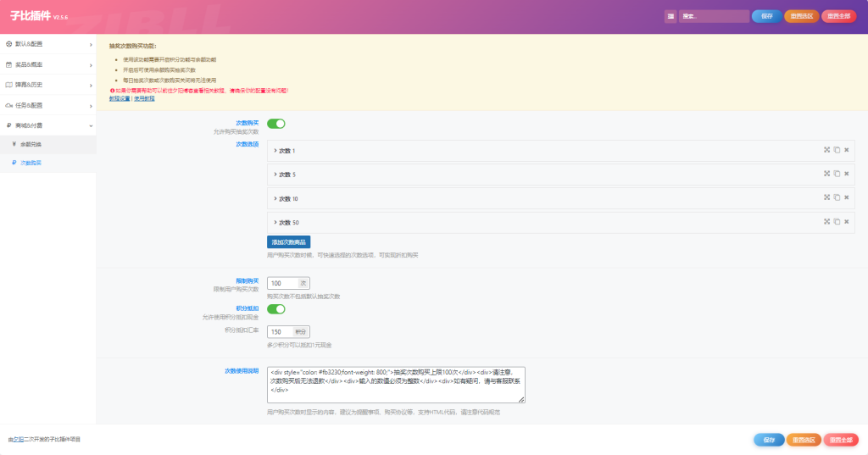
Task: Click the move handle icon on 次数 10 row
Action: 826,197
